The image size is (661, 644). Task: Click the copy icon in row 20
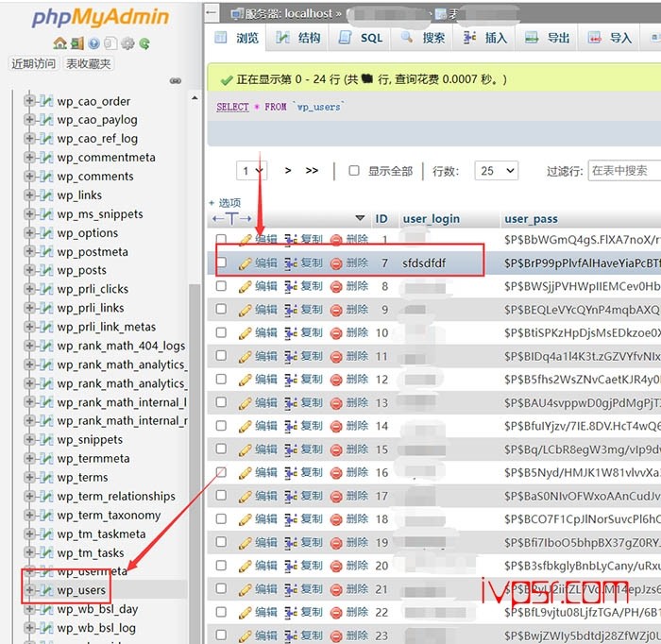pyautogui.click(x=291, y=566)
